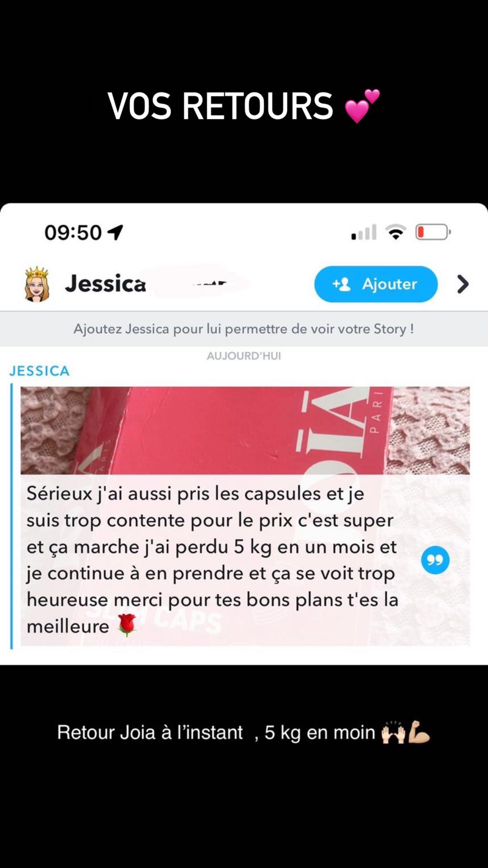The width and height of the screenshot is (488, 868).
Task: Tap the raised hands emoji in caption
Action: (x=393, y=732)
